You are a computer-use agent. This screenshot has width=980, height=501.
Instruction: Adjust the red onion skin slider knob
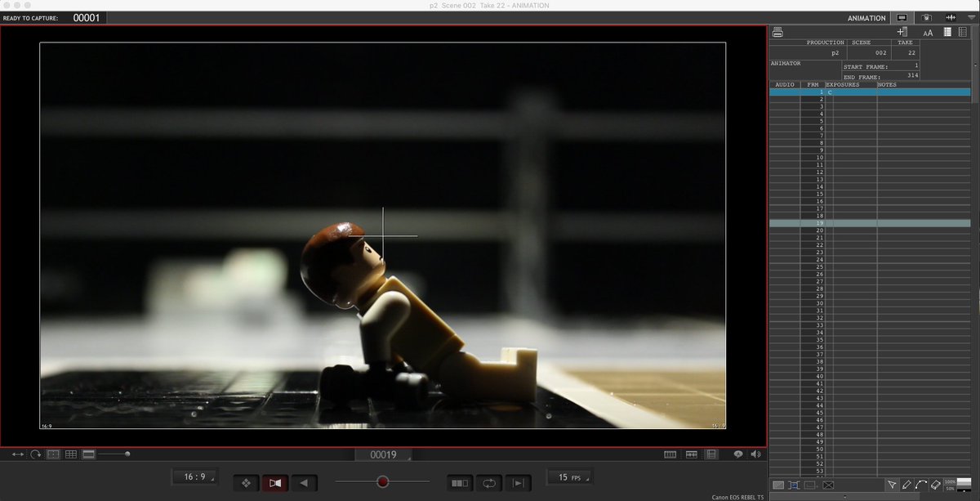click(x=382, y=482)
